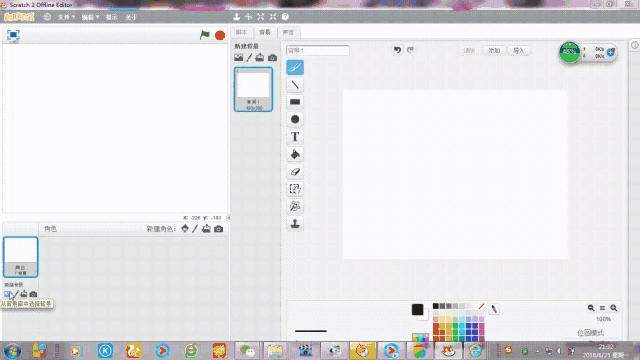Select the Fill with color bucket tool
The width and height of the screenshot is (640, 360).
click(x=295, y=154)
